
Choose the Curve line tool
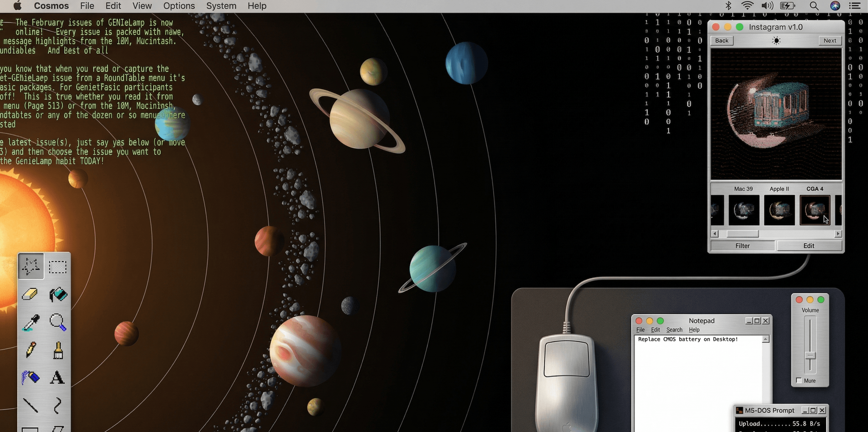(x=58, y=405)
